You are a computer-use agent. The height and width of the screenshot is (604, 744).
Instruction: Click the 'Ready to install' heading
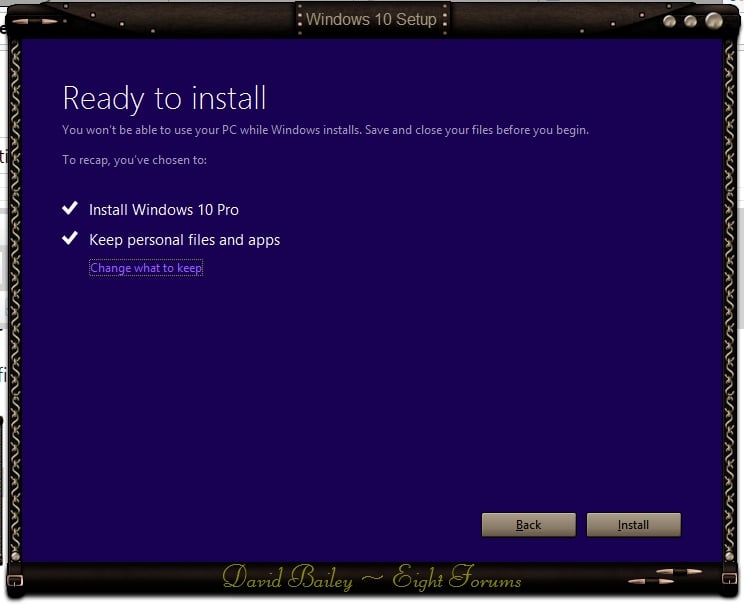(x=164, y=99)
